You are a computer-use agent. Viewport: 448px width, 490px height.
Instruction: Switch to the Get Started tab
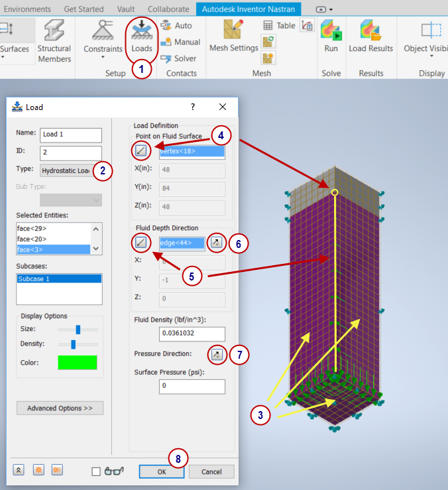click(84, 9)
